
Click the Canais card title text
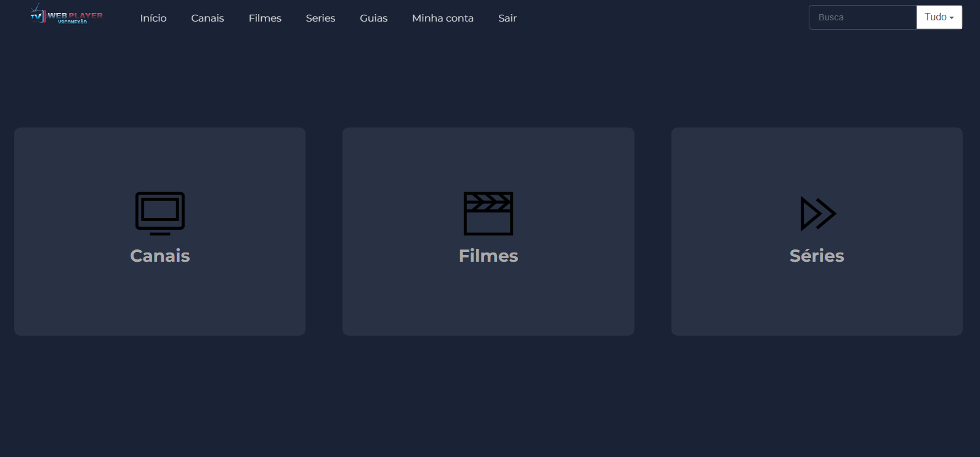160,256
